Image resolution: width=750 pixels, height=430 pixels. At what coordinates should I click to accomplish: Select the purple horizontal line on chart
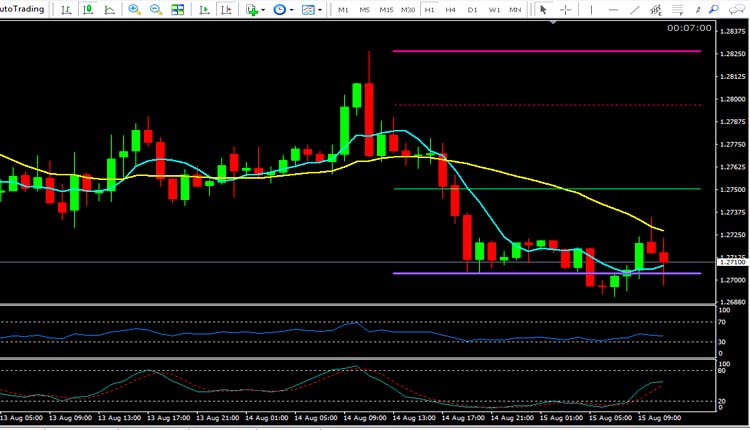point(547,274)
